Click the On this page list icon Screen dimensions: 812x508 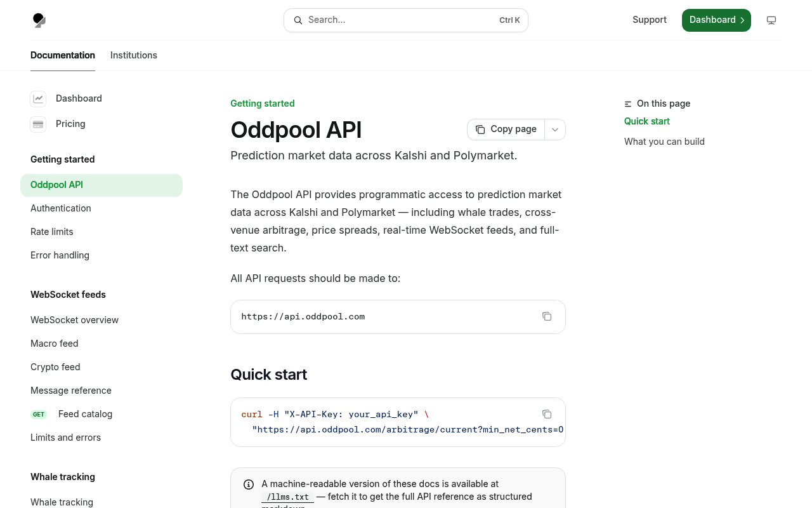[628, 104]
